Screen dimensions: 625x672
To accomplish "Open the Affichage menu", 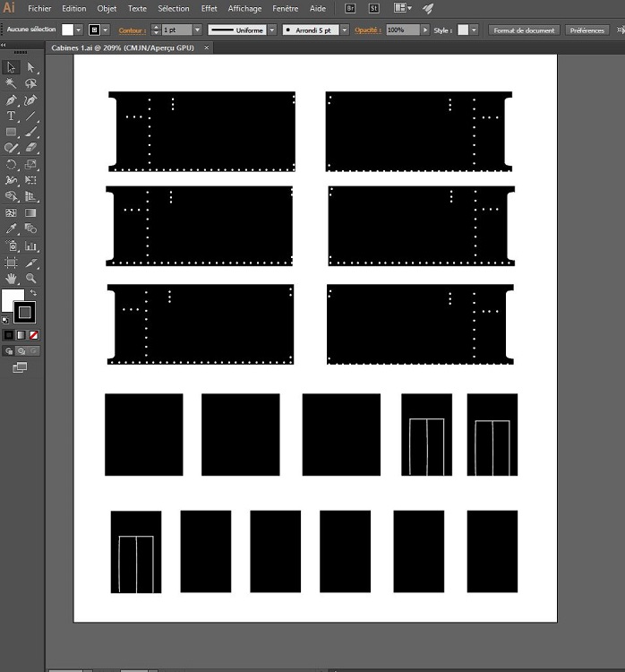I will pos(244,8).
